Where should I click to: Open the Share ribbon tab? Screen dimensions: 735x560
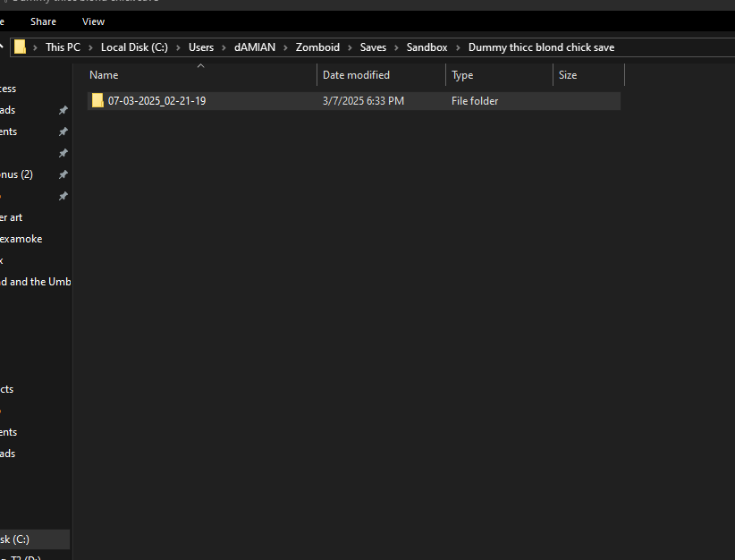(43, 21)
